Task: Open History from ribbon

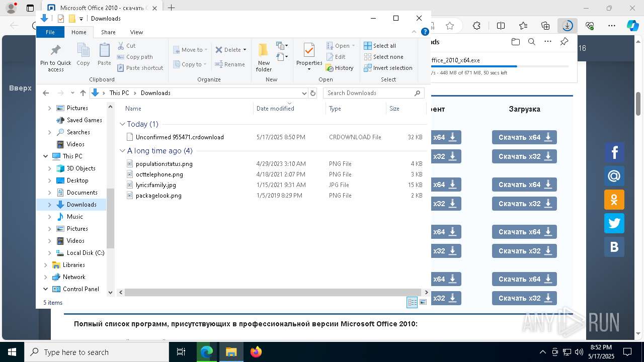Action: pyautogui.click(x=340, y=68)
